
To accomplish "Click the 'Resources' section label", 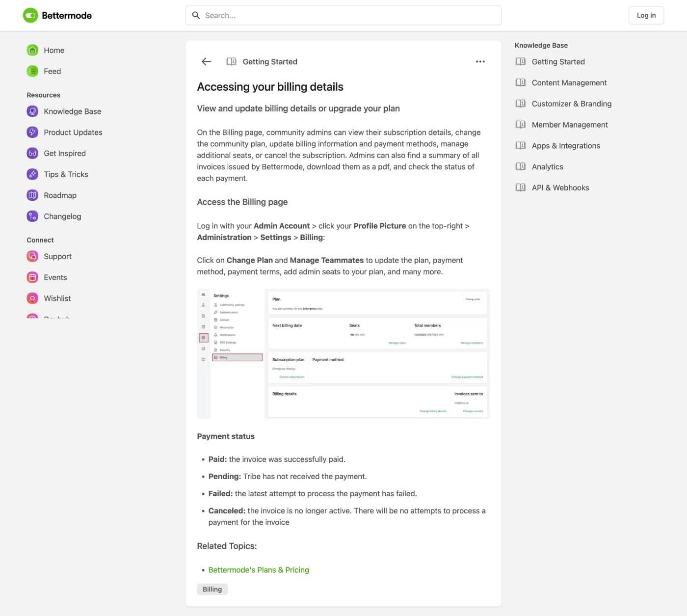I will (44, 95).
